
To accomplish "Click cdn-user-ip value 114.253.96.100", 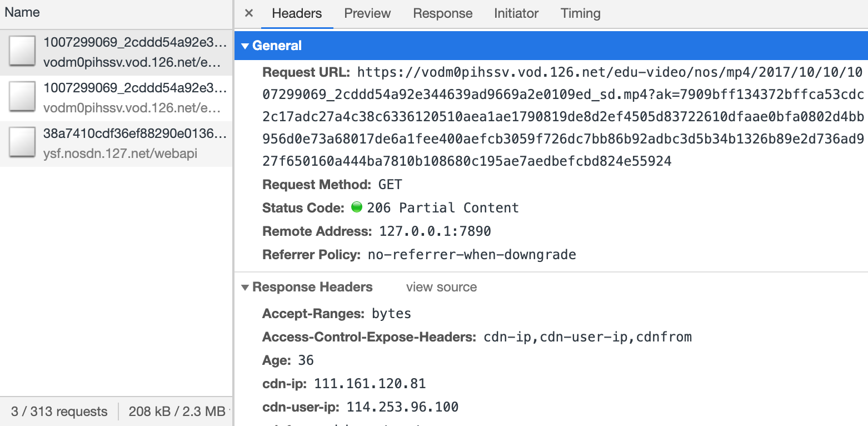I will [403, 407].
